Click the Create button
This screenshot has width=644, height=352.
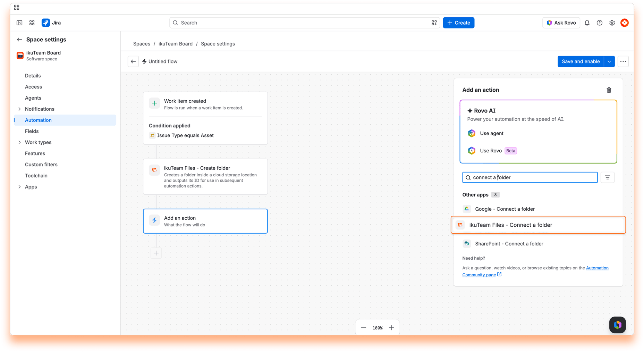[458, 23]
